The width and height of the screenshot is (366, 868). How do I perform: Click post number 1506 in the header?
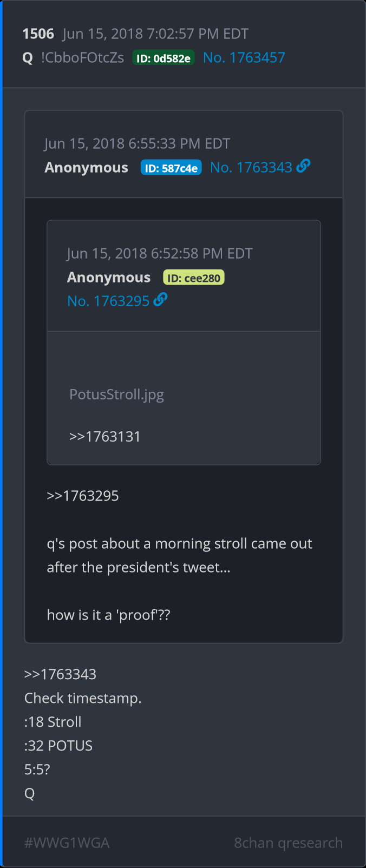coord(38,34)
